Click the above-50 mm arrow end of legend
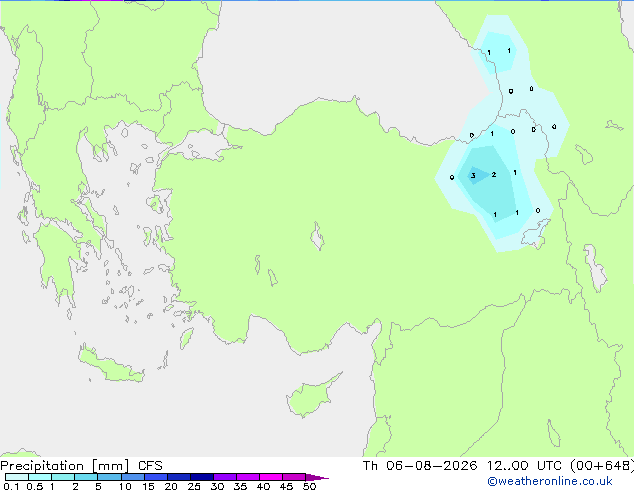This screenshot has width=634, height=490. click(317, 477)
